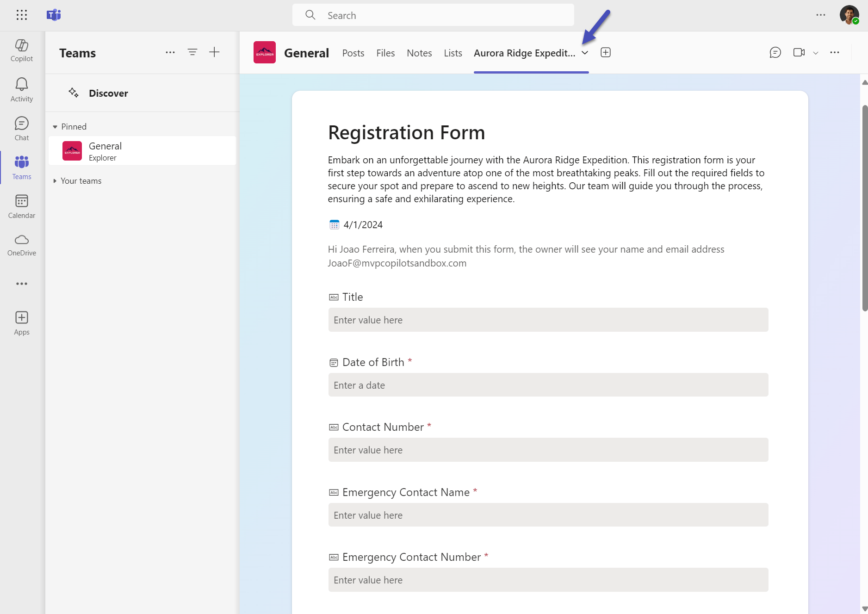868x614 pixels.
Task: Open the Files tab
Action: point(385,53)
